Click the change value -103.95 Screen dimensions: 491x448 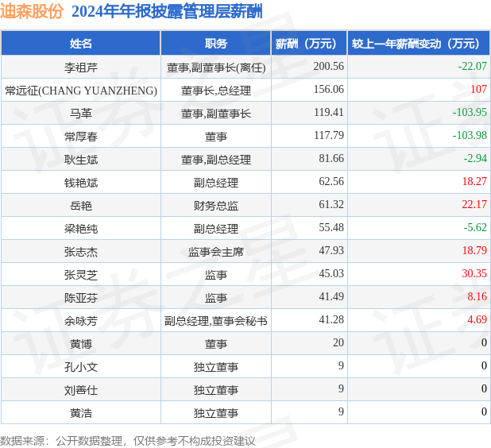pos(470,112)
